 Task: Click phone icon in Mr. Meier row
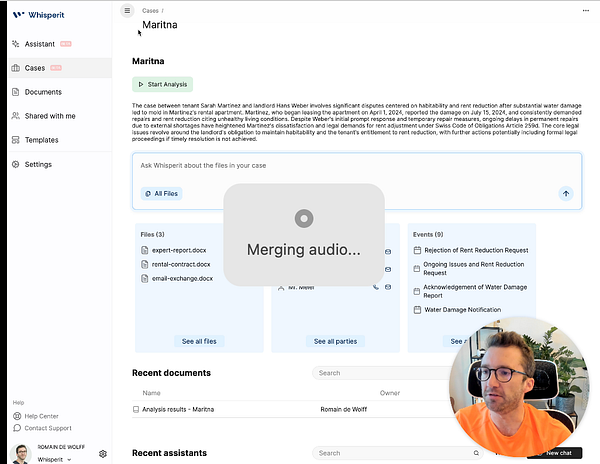coord(376,287)
